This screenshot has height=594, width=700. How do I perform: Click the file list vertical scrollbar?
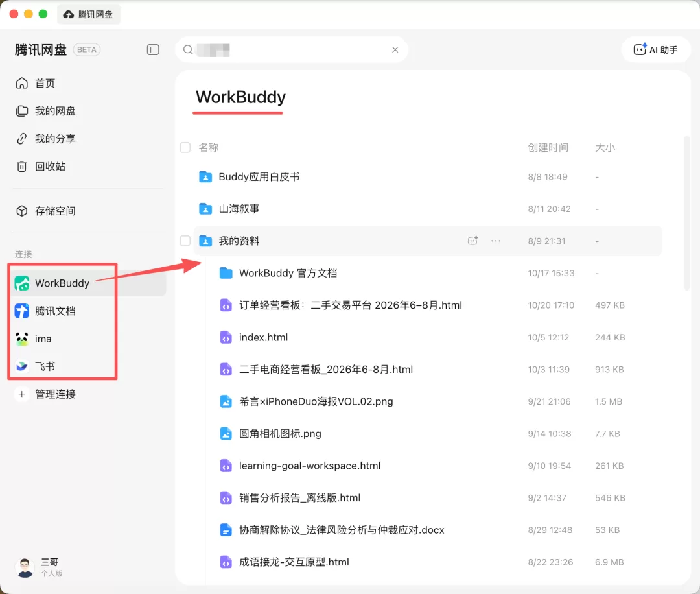point(686,215)
